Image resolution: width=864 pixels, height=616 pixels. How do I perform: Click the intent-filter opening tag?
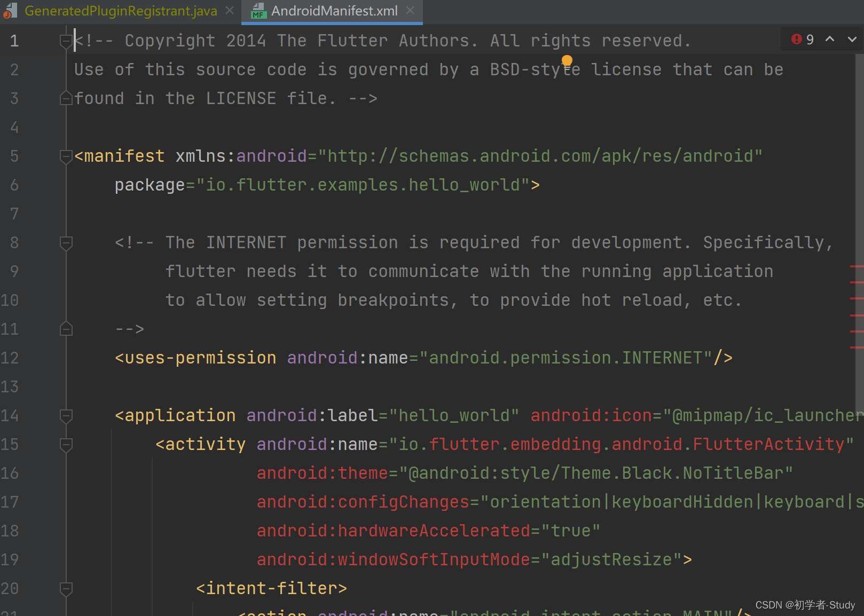[271, 588]
